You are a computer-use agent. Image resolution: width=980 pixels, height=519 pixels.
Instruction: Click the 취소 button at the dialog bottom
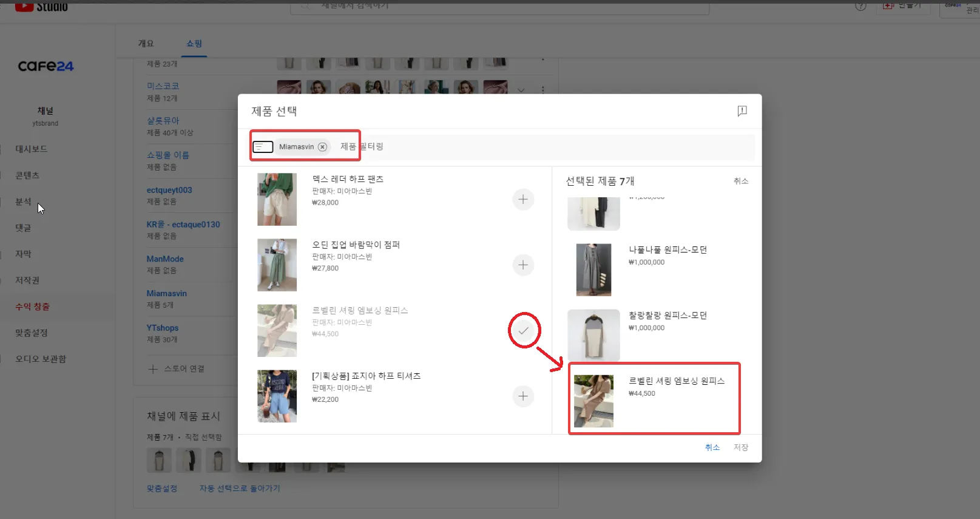click(x=712, y=447)
